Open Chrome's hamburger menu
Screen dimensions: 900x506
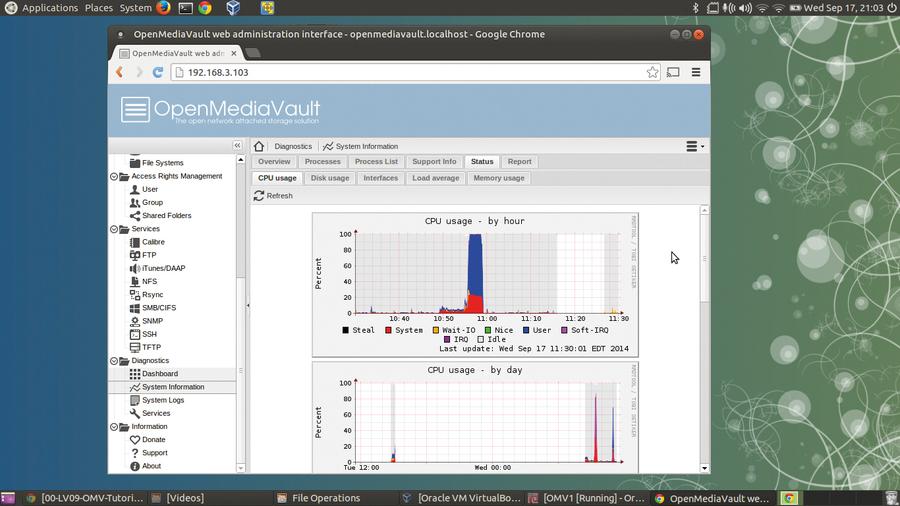[x=696, y=72]
